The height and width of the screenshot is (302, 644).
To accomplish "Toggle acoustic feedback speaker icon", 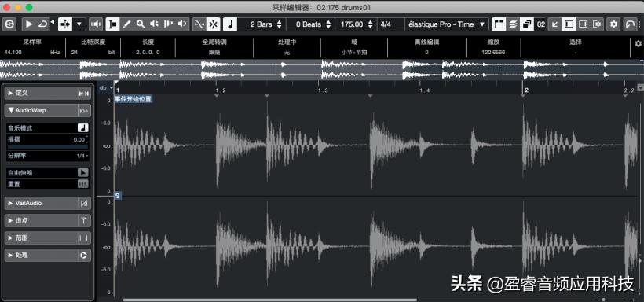I will coord(96,24).
